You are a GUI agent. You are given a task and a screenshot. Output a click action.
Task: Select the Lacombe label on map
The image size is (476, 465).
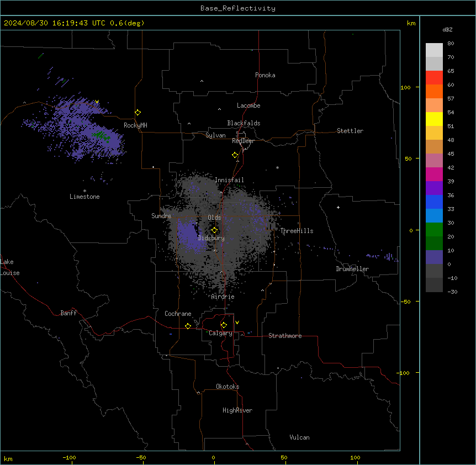click(248, 105)
